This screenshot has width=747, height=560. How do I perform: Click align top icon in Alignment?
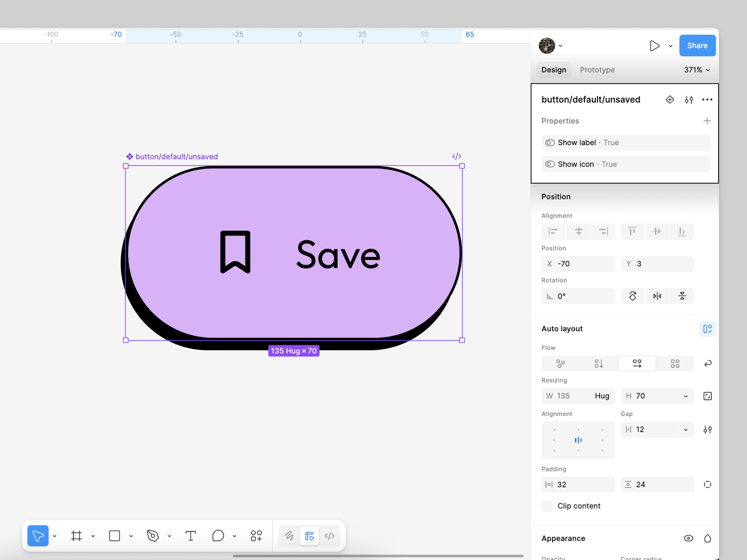[632, 231]
